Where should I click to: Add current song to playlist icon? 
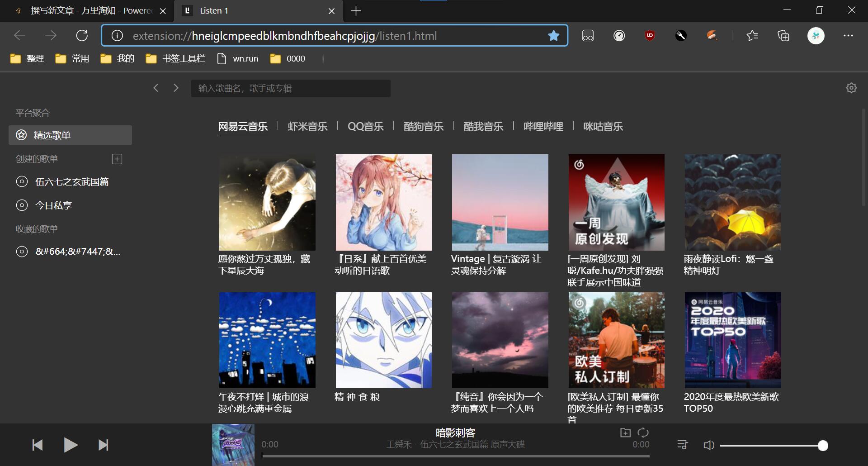pos(625,433)
